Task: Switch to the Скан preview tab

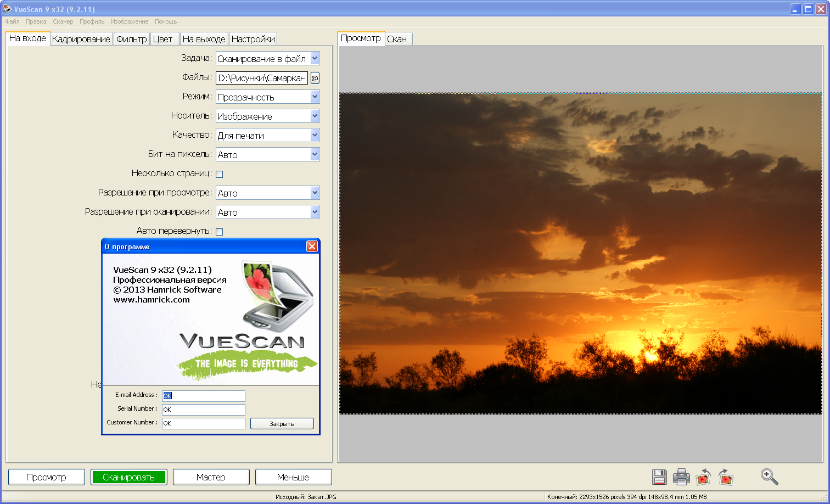Action: click(396, 39)
